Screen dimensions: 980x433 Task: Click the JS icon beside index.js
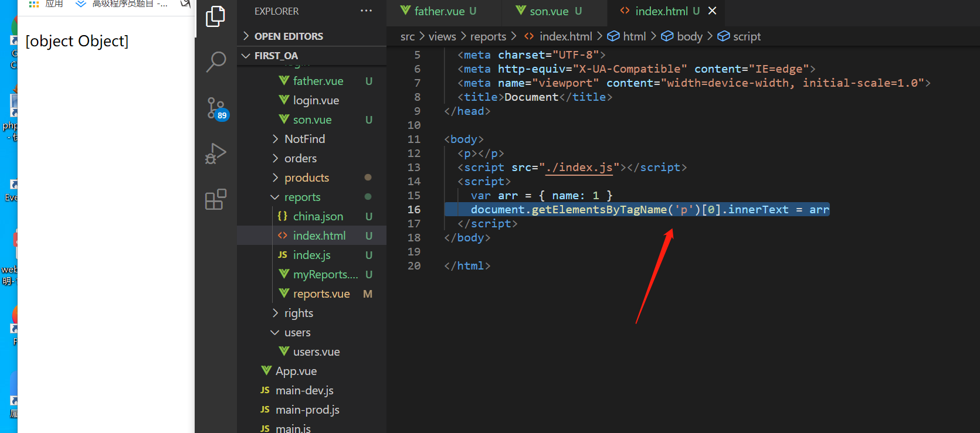click(x=283, y=255)
